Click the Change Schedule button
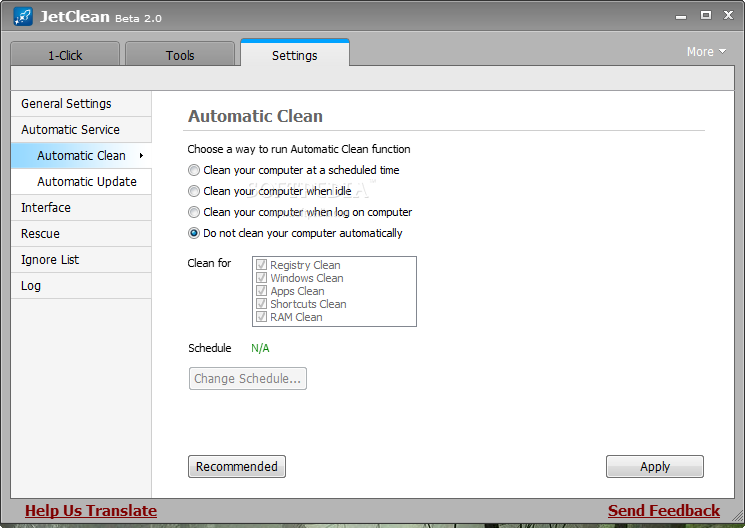The height and width of the screenshot is (528, 745). tap(248, 378)
